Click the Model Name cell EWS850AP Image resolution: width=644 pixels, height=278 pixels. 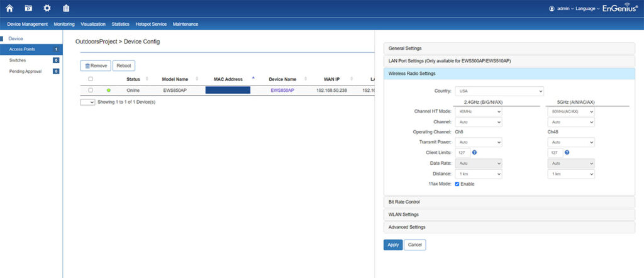tap(175, 91)
